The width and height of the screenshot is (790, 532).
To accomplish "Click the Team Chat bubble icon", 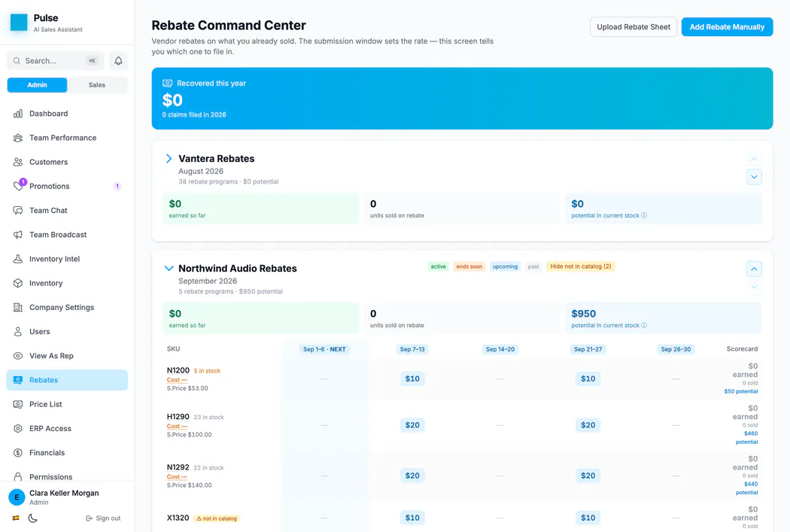I will (x=17, y=211).
